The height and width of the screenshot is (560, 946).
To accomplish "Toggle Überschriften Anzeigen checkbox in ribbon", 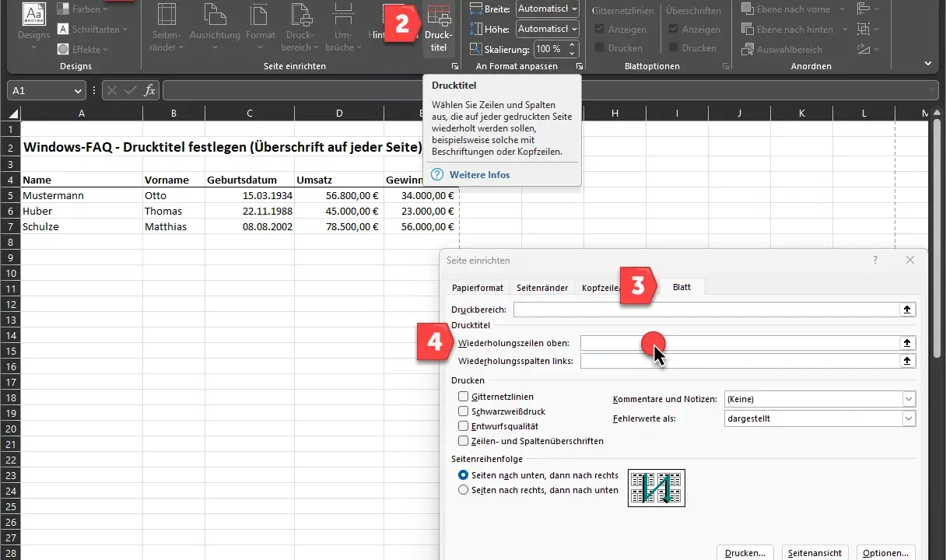I will tap(674, 30).
